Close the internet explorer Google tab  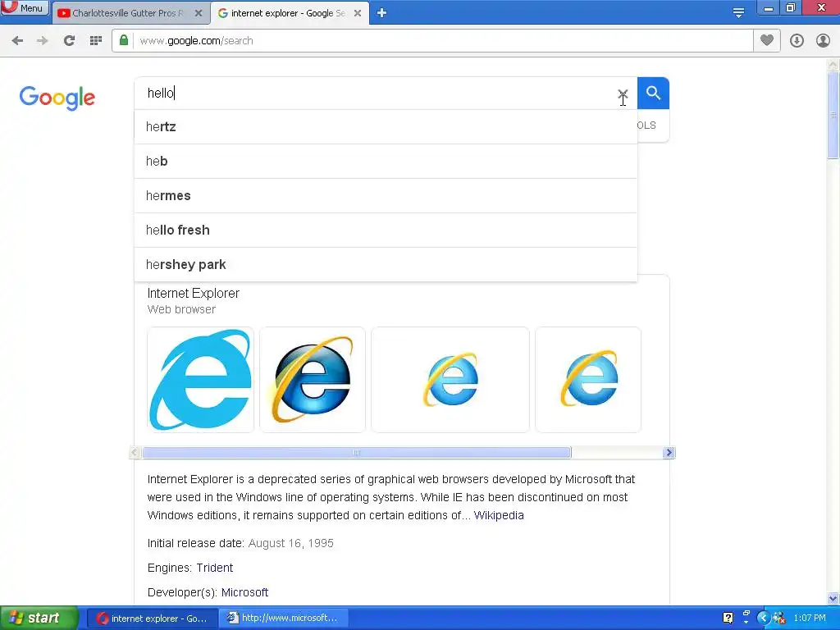(x=358, y=13)
